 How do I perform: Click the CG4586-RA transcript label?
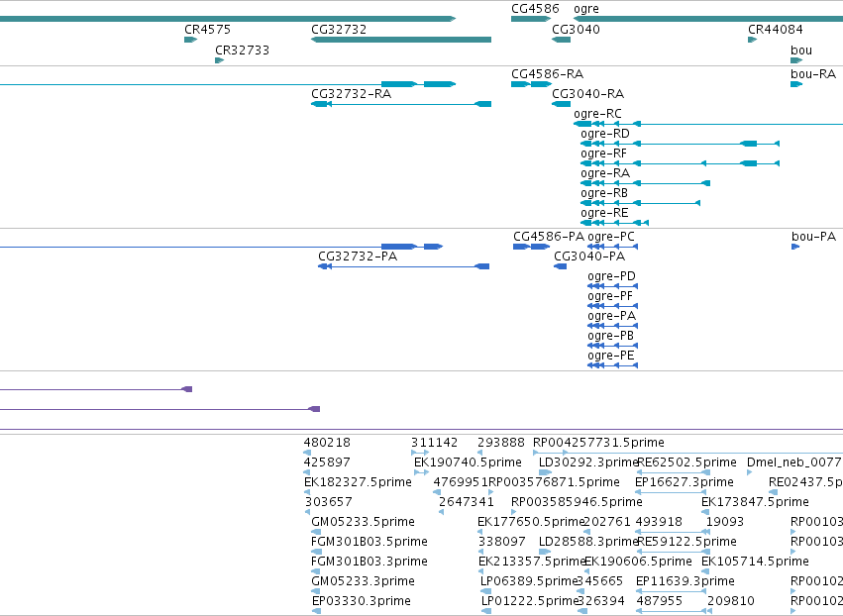click(x=547, y=74)
